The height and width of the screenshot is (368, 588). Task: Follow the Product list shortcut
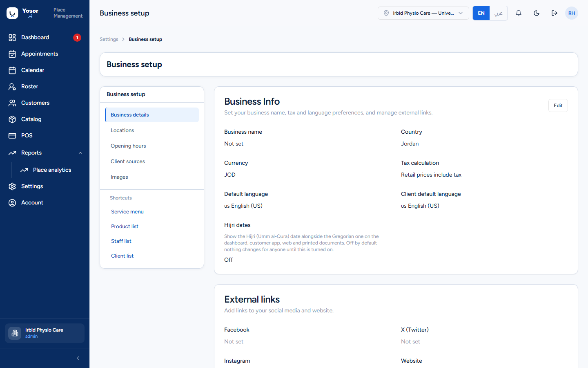[x=125, y=227]
